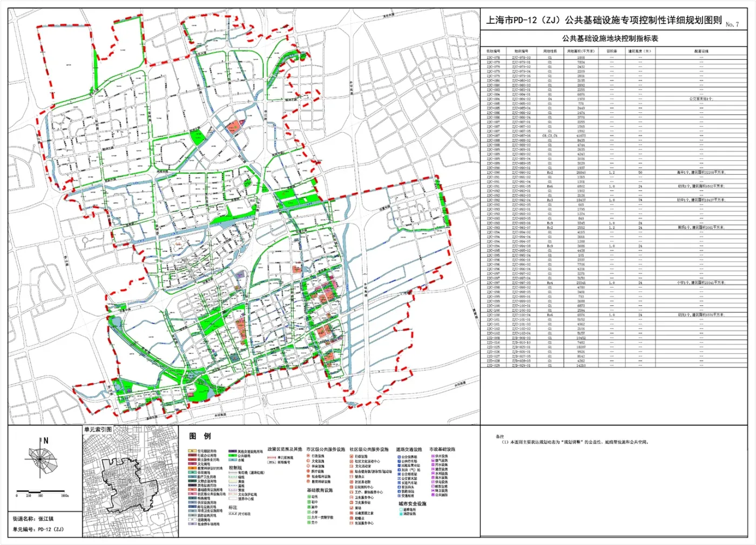Click the 医疗设施 legend icon

click(308, 472)
